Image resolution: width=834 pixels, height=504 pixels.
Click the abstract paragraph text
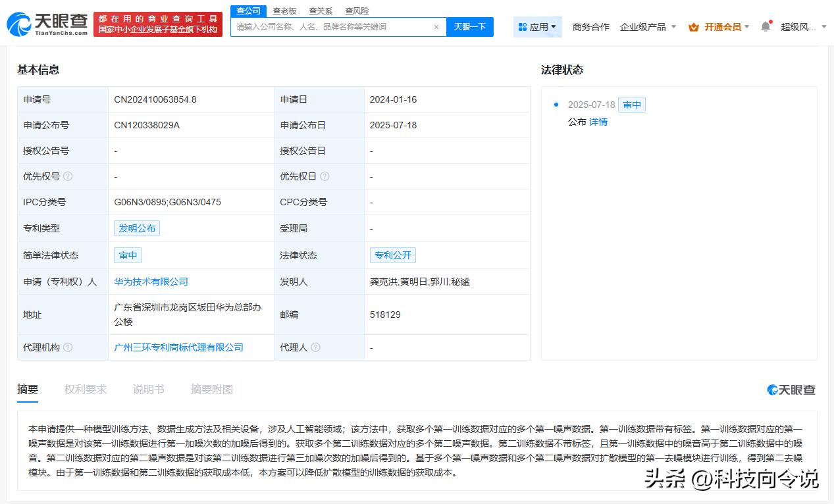[x=417, y=450]
